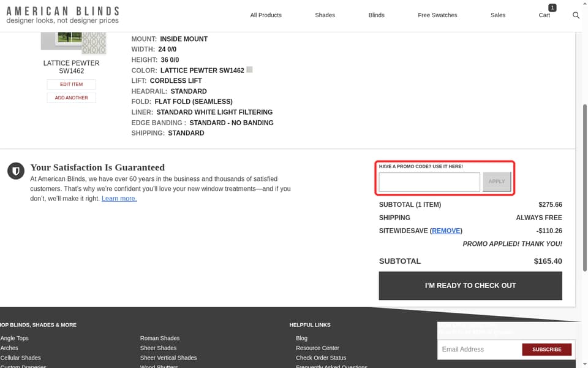Open the Sales menu
588x368 pixels.
[497, 15]
